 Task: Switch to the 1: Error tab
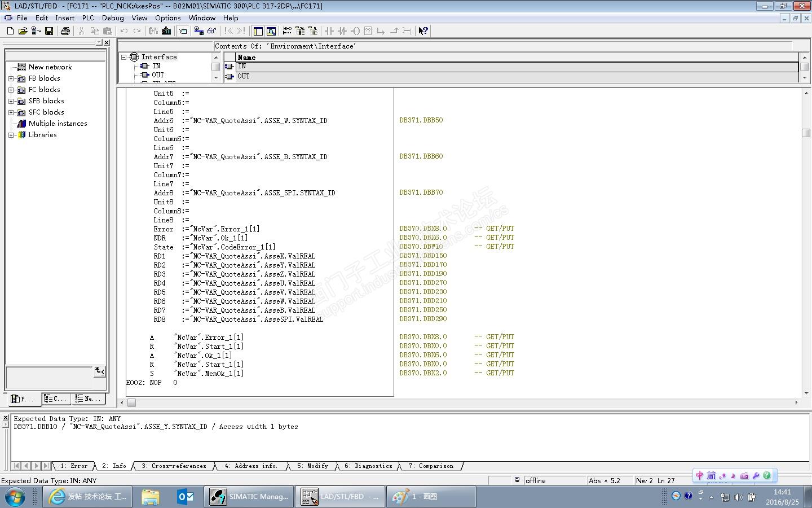(74, 466)
